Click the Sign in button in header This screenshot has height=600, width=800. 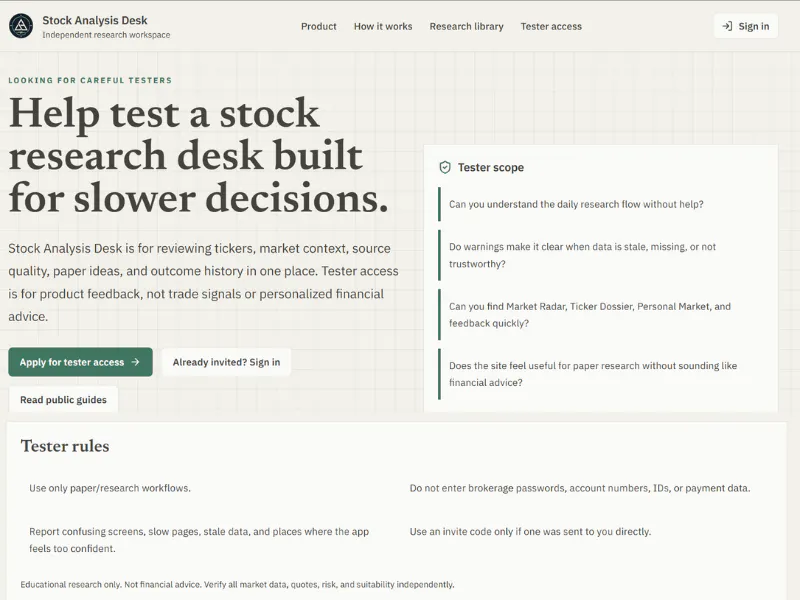tap(745, 26)
